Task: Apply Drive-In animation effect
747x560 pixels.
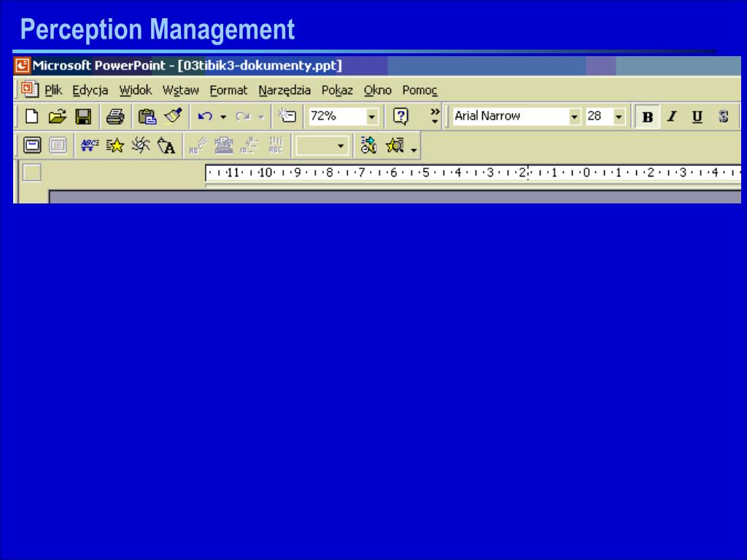Action: pyautogui.click(x=89, y=145)
